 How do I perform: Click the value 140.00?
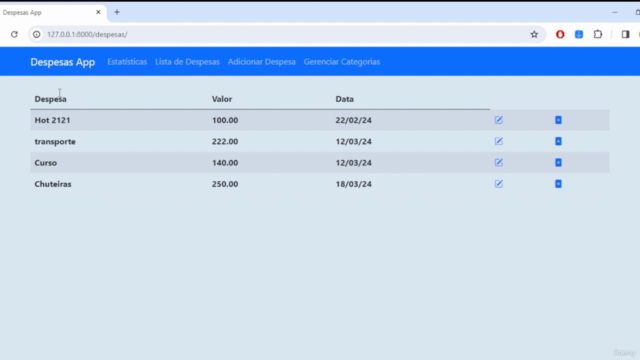(225, 163)
